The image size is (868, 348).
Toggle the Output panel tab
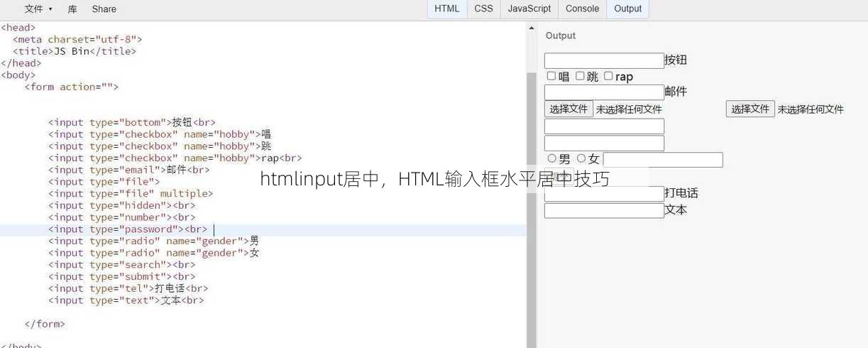click(628, 9)
